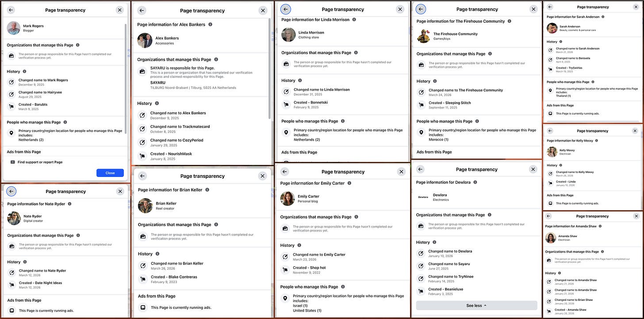
Task: Click the briefcase icon in Dewlora organizations section
Action: tap(420, 226)
